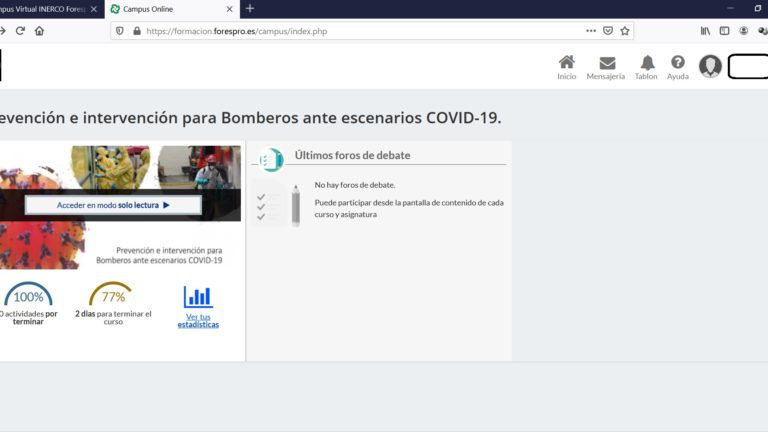This screenshot has width=768, height=432.
Task: Close the Campus Virtual INERCO tab
Action: coord(94,9)
